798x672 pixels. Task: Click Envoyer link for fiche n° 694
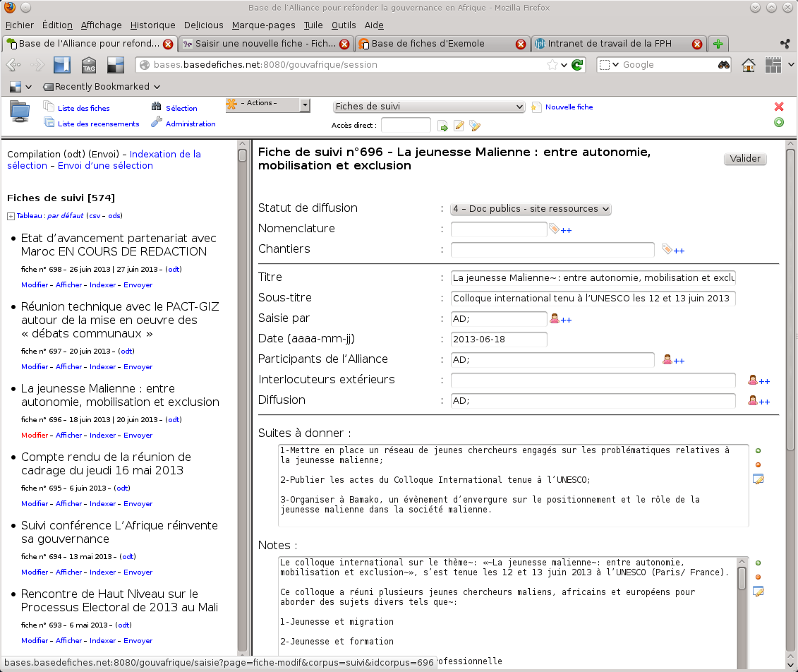138,572
